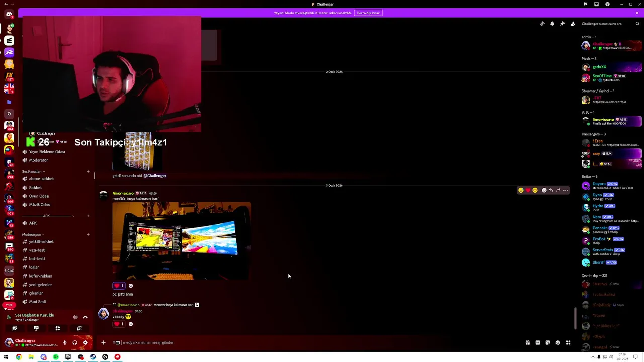This screenshot has width=644, height=362.
Task: Open SeaOfTime member profile
Action: [x=611, y=78]
